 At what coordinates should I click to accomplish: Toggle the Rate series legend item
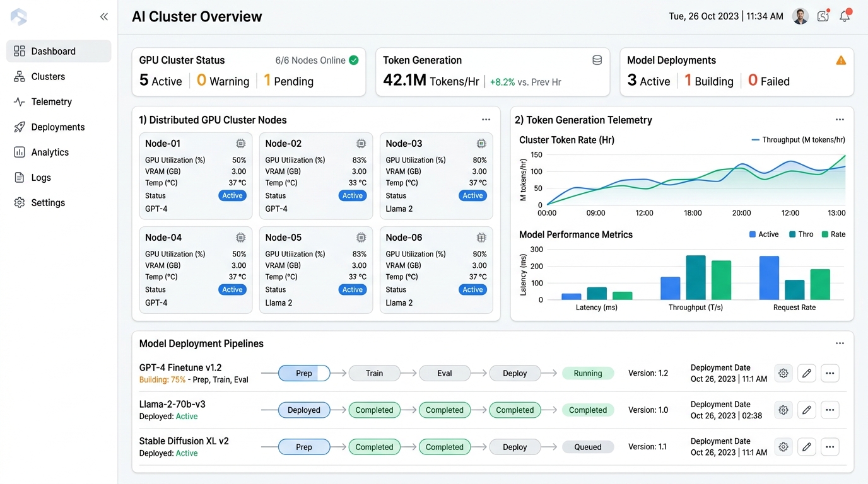point(833,234)
